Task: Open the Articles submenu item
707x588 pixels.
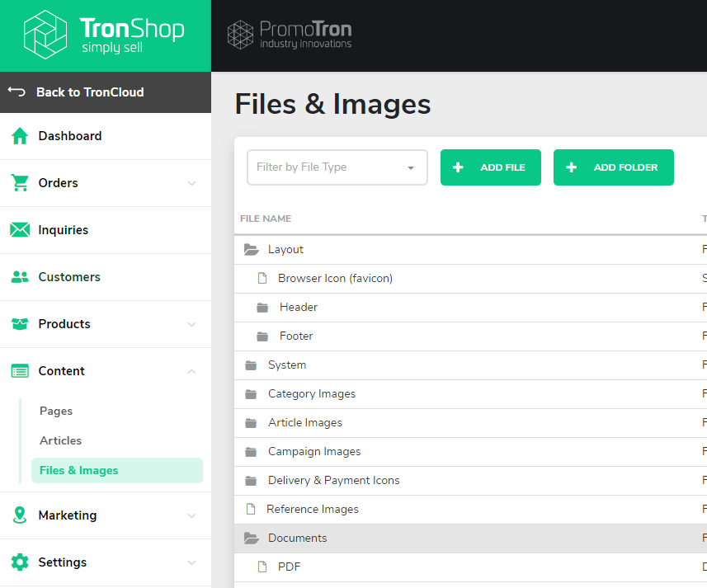Action: pos(60,440)
